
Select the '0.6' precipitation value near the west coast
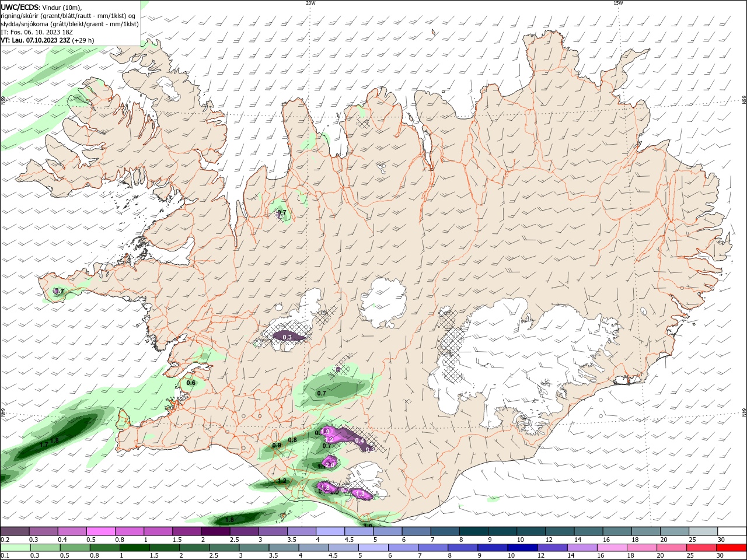pos(190,383)
